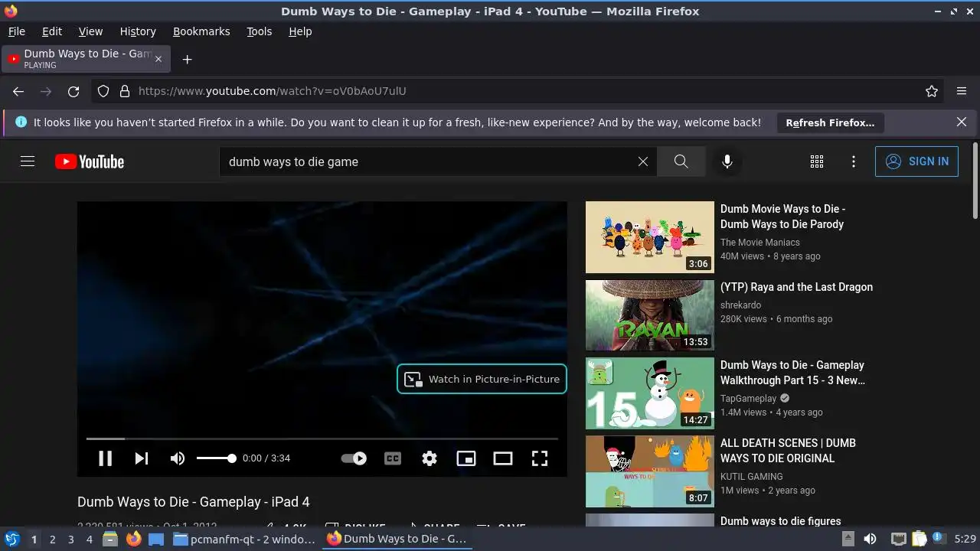Start voice search with the microphone
The image size is (980, 551).
(727, 161)
